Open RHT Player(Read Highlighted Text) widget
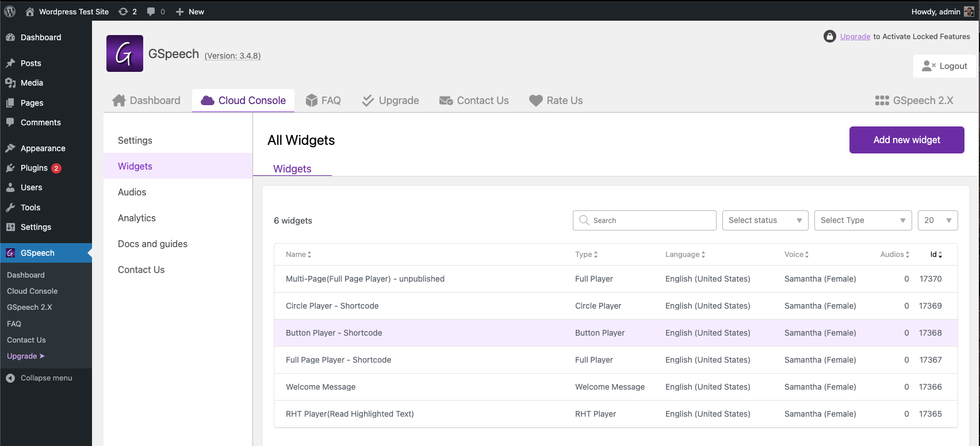This screenshot has width=980, height=446. [350, 414]
